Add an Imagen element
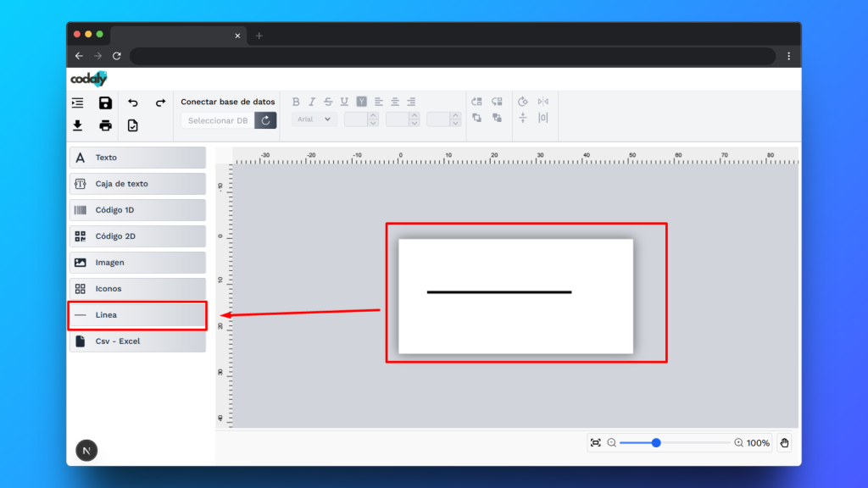The height and width of the screenshot is (488, 868). pyautogui.click(x=138, y=263)
